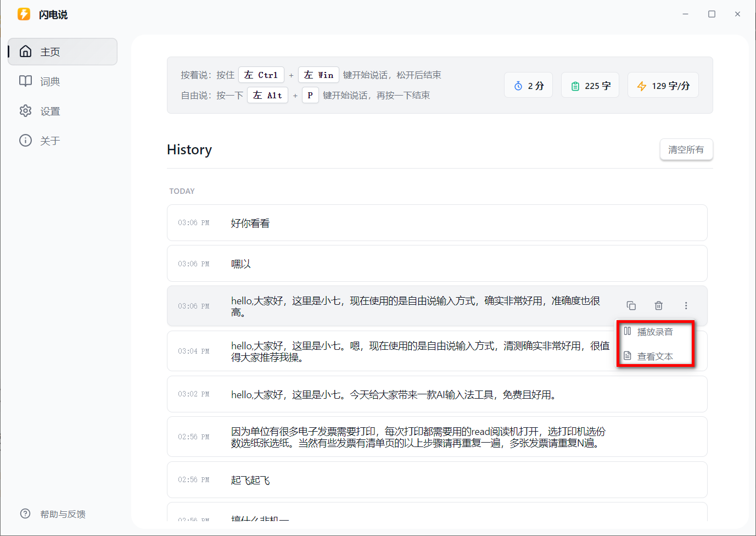Click the 帮助与反馈 question mark icon

pos(25,513)
